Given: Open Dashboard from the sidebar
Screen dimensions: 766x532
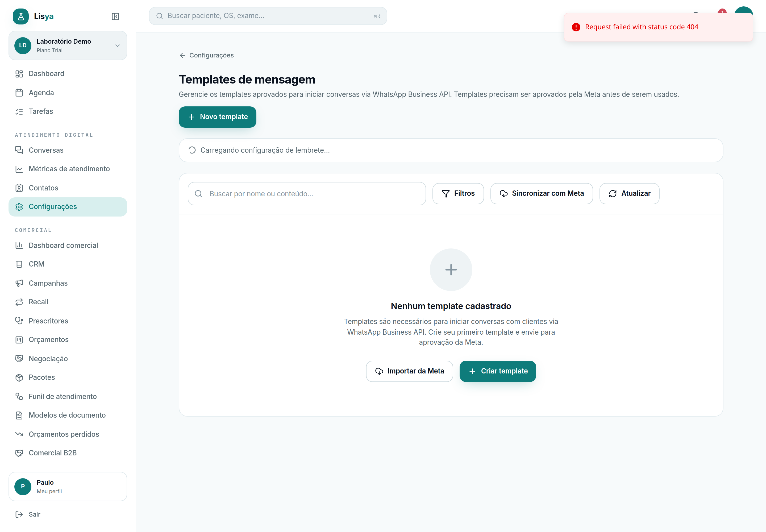Looking at the screenshot, I should (68, 74).
